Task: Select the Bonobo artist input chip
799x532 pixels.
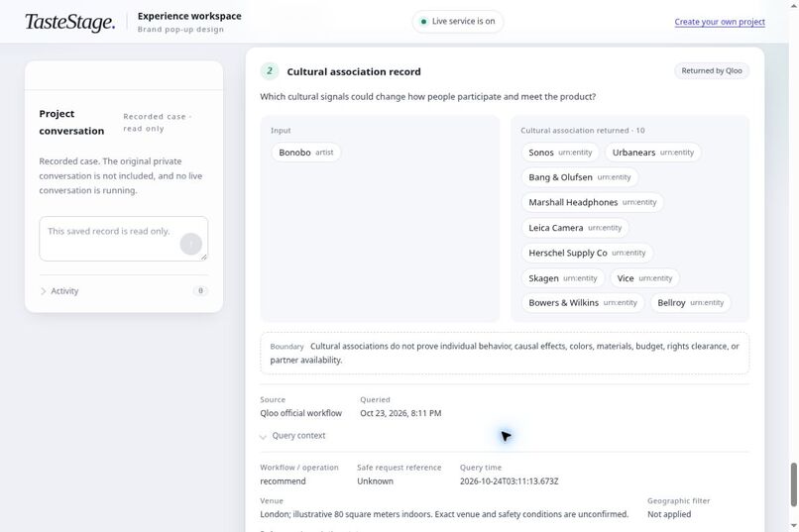Action: click(x=305, y=153)
